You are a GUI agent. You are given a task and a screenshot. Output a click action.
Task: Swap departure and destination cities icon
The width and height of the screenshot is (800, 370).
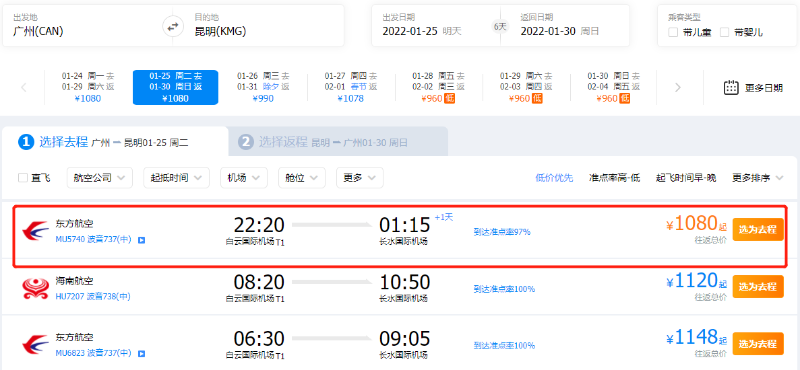point(173,26)
